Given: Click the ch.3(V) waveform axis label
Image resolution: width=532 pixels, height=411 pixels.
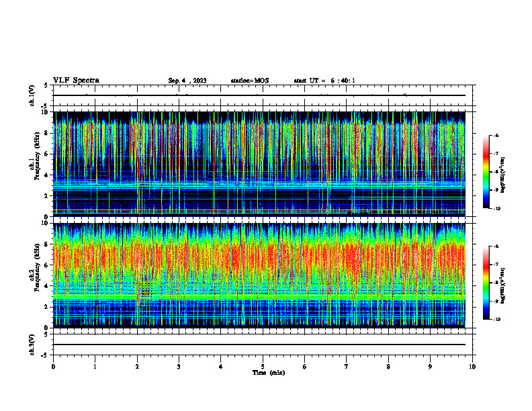Looking at the screenshot, I should [32, 345].
